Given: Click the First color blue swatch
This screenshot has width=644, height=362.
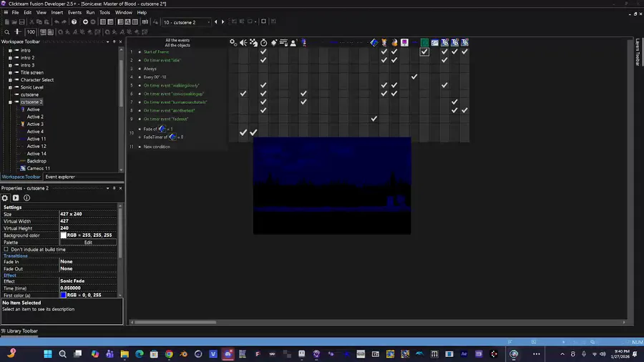Looking at the screenshot, I should (63, 295).
